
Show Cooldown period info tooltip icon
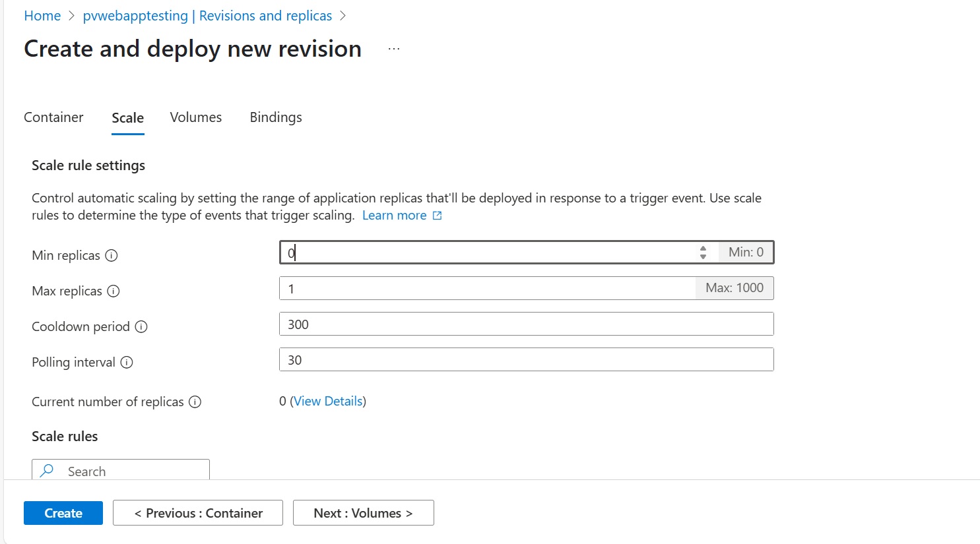click(141, 327)
